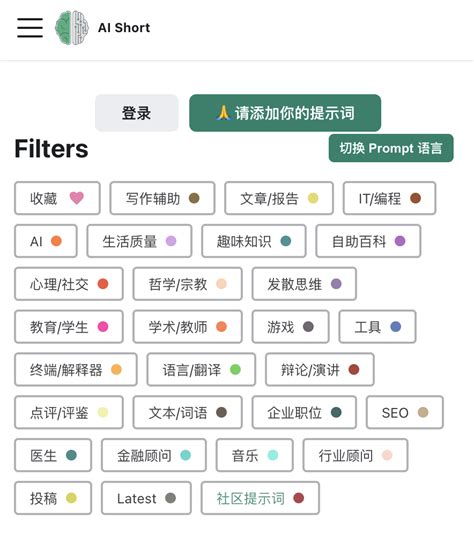Click the praying hands emoji icon
This screenshot has height=544, width=474.
pos(223,113)
